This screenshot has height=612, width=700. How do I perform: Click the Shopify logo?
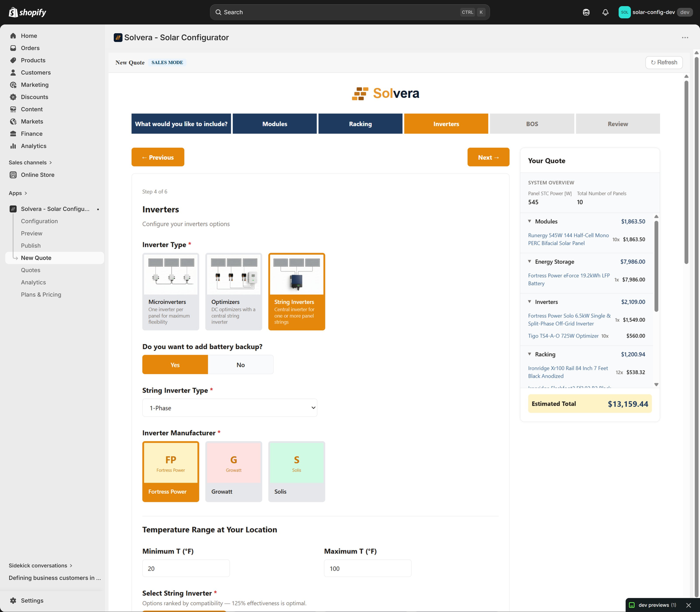(x=28, y=12)
